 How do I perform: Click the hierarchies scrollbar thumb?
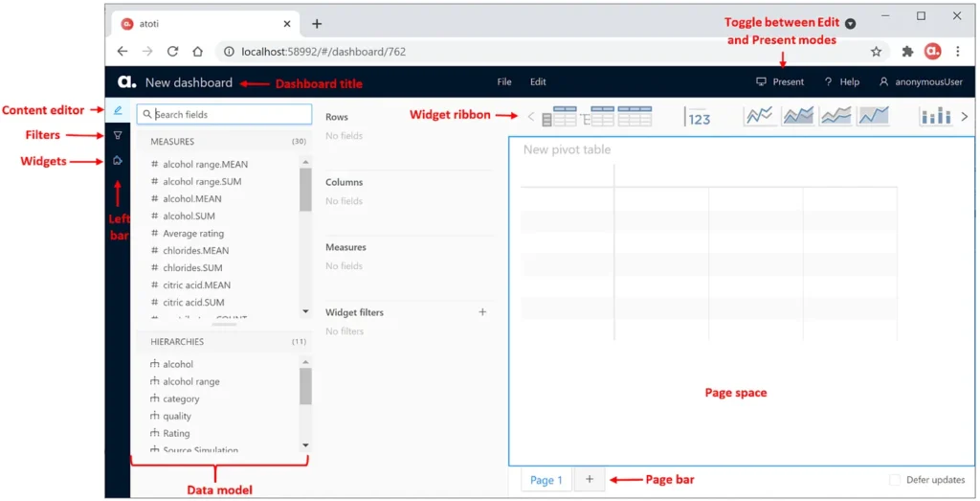tap(305, 387)
